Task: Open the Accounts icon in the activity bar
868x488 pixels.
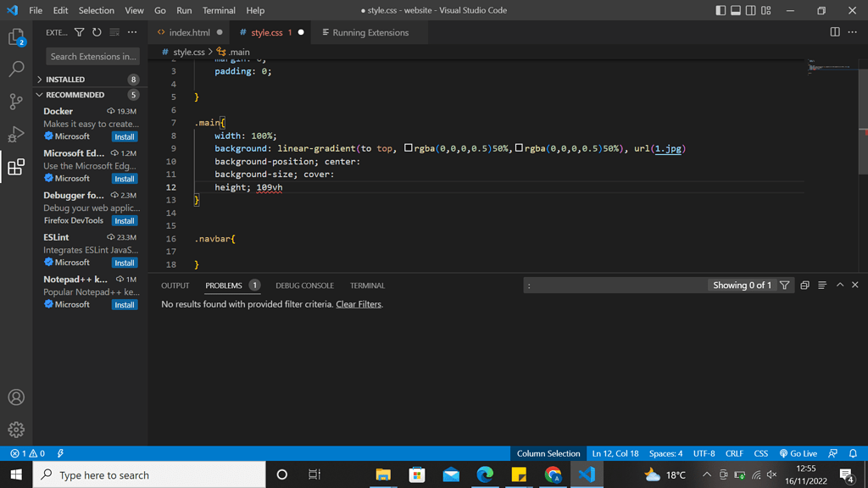Action: [x=16, y=397]
